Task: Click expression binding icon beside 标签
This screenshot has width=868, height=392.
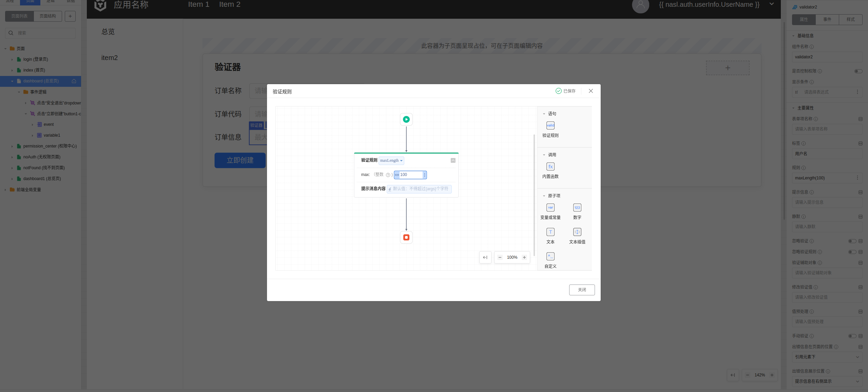Action: pyautogui.click(x=860, y=143)
